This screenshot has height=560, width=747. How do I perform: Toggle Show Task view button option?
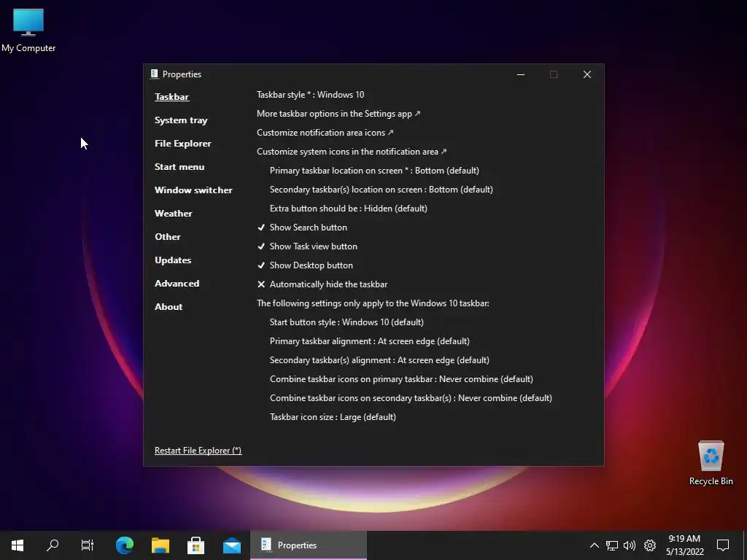point(307,246)
